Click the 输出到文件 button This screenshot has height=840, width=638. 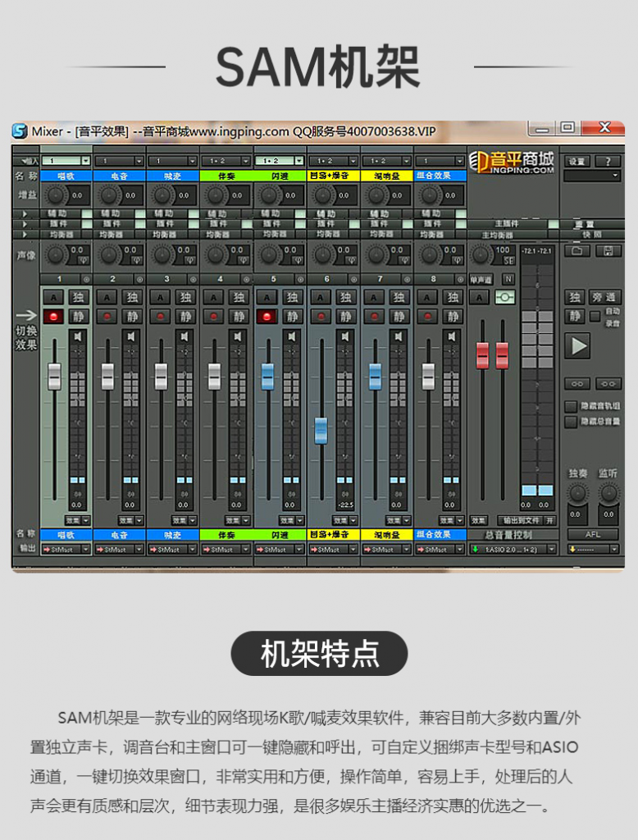click(521, 520)
